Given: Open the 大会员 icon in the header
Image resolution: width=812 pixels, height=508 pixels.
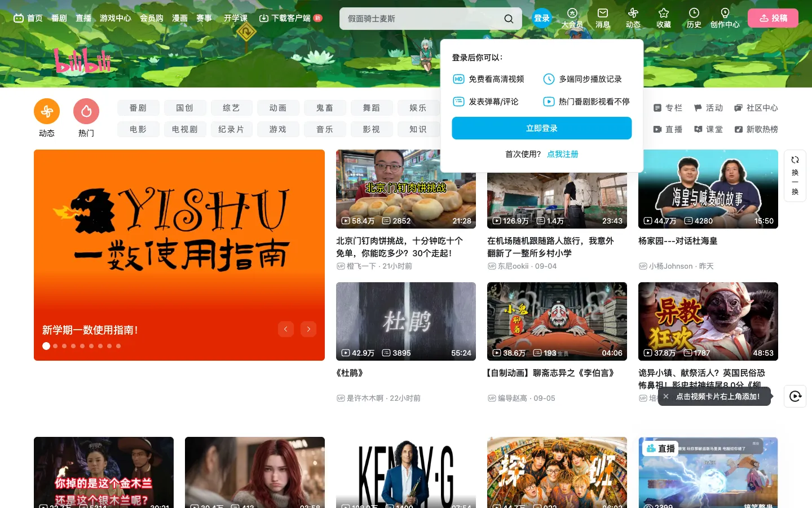Looking at the screenshot, I should 572,18.
